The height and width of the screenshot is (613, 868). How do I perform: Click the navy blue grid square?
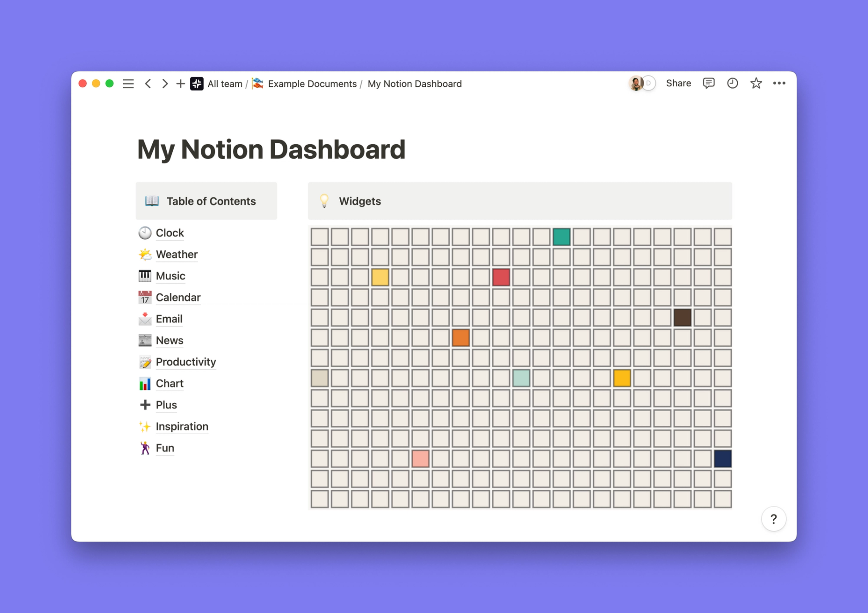pos(723,459)
